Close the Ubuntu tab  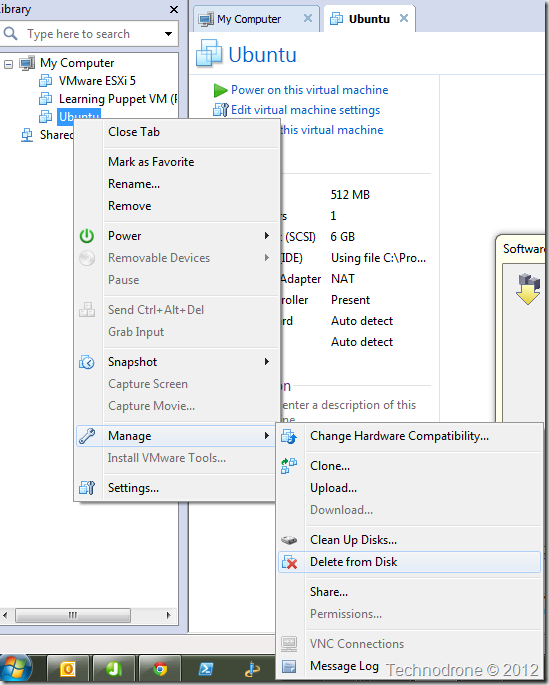pos(404,18)
